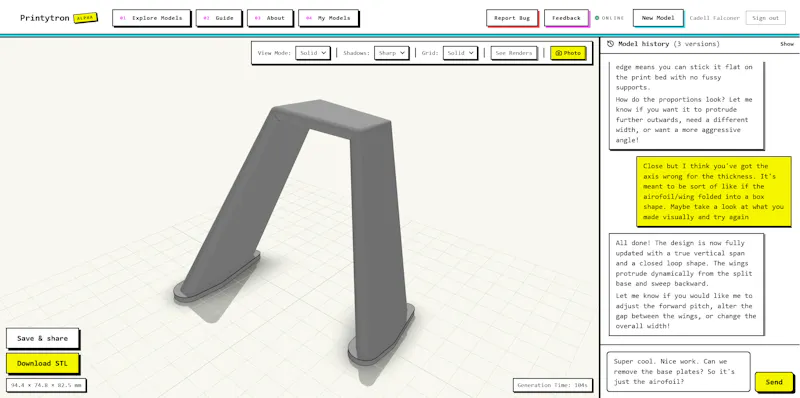Click the Cadell Falconer username

pos(714,18)
